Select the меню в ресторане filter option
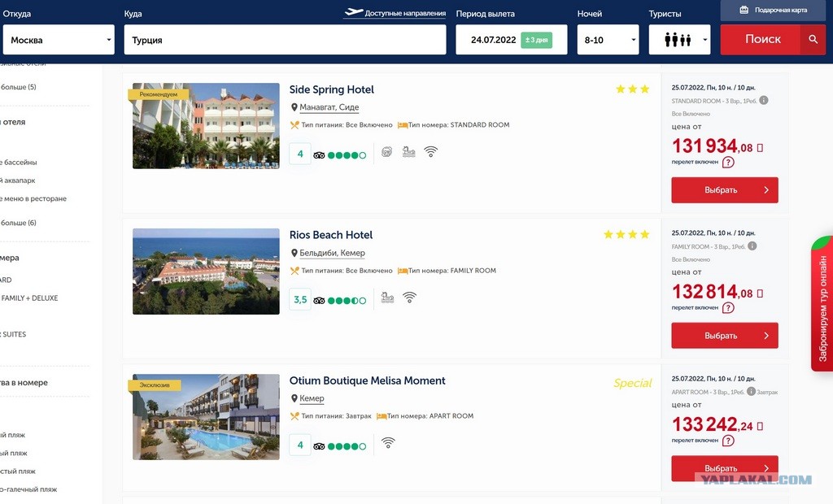This screenshot has width=833, height=504. click(x=33, y=198)
